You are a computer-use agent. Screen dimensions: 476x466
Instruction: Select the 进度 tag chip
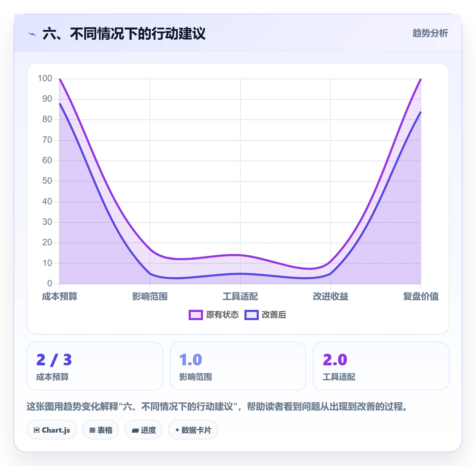pos(143,430)
